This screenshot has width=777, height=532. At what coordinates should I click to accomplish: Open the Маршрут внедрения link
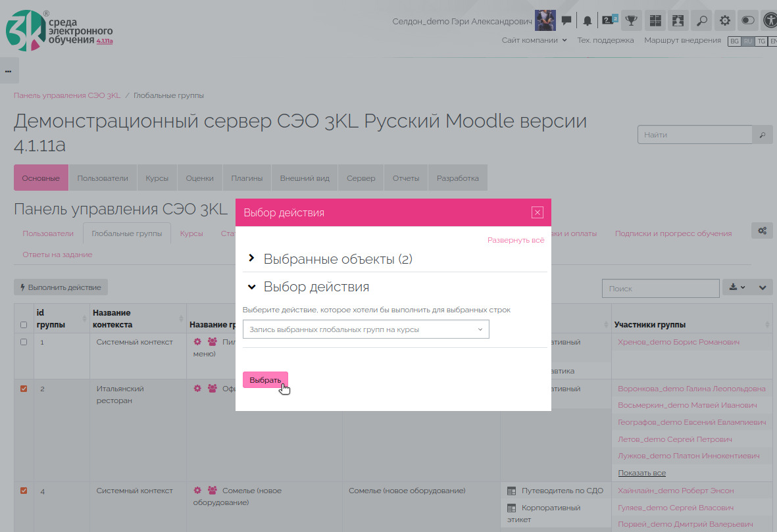point(682,40)
